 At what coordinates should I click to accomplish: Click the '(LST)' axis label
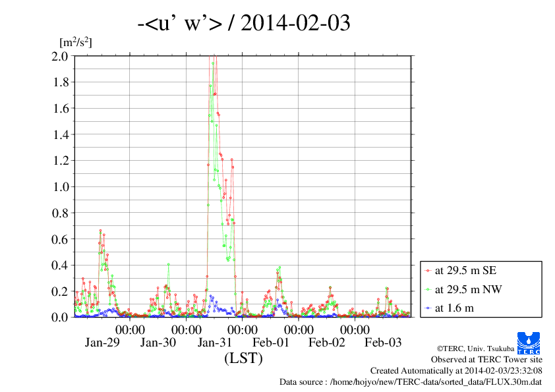tap(243, 358)
